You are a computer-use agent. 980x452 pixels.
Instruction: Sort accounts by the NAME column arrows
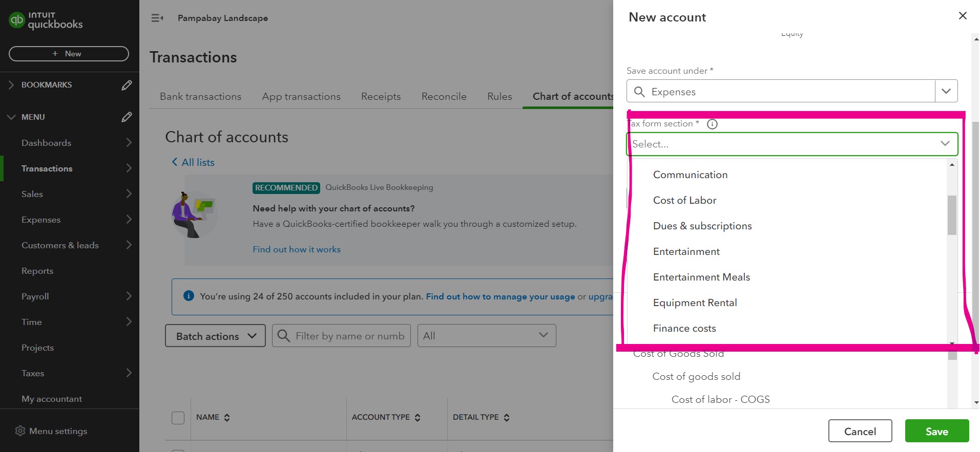(227, 418)
